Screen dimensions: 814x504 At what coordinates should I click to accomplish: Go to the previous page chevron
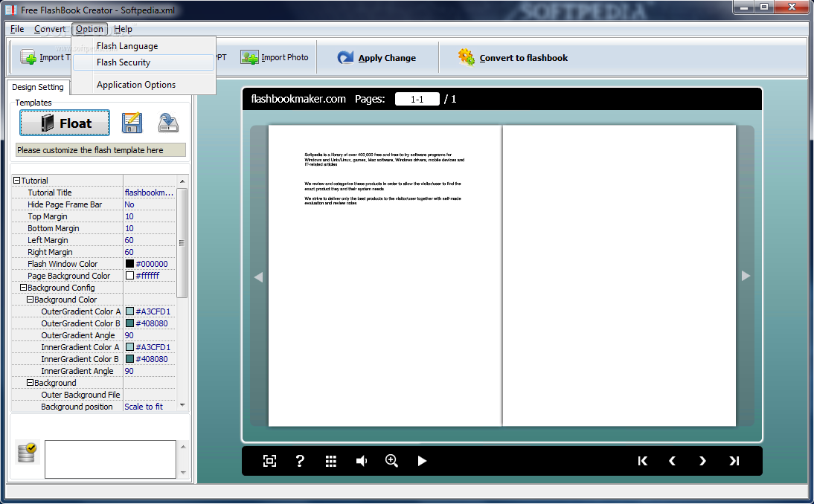[673, 461]
